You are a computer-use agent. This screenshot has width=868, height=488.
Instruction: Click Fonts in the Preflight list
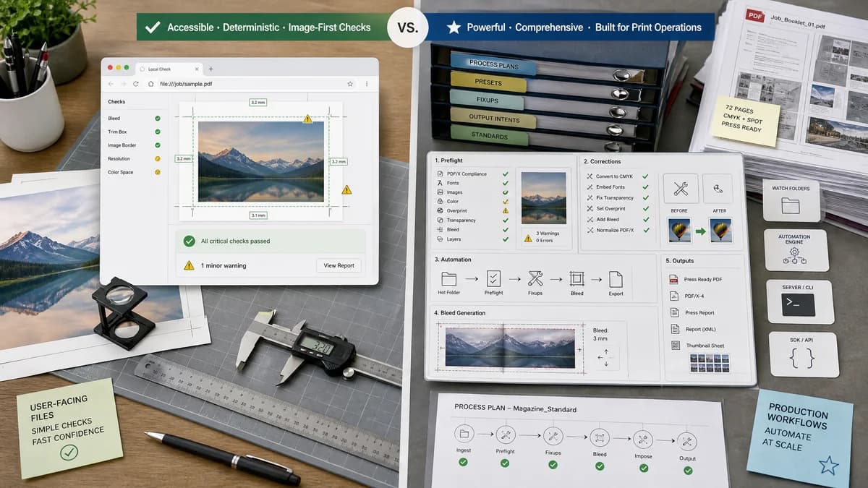(x=474, y=183)
